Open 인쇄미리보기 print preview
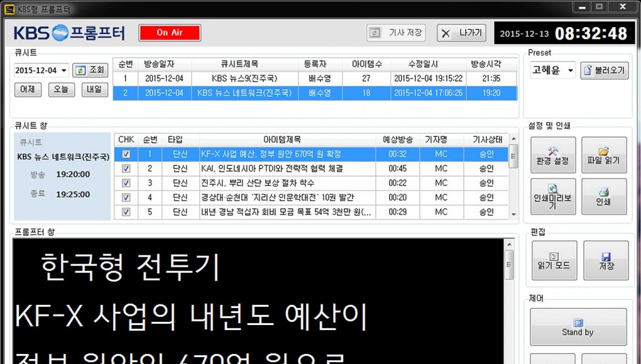This screenshot has height=364, width=641. point(552,196)
